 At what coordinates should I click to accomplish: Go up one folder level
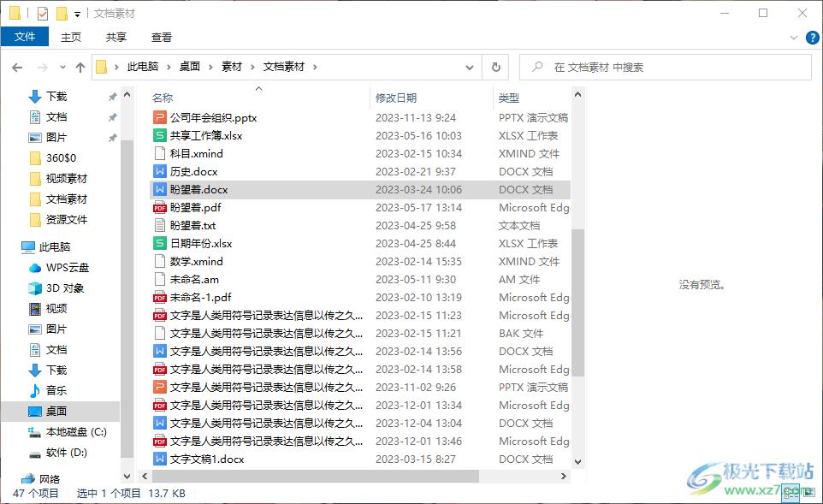80,68
